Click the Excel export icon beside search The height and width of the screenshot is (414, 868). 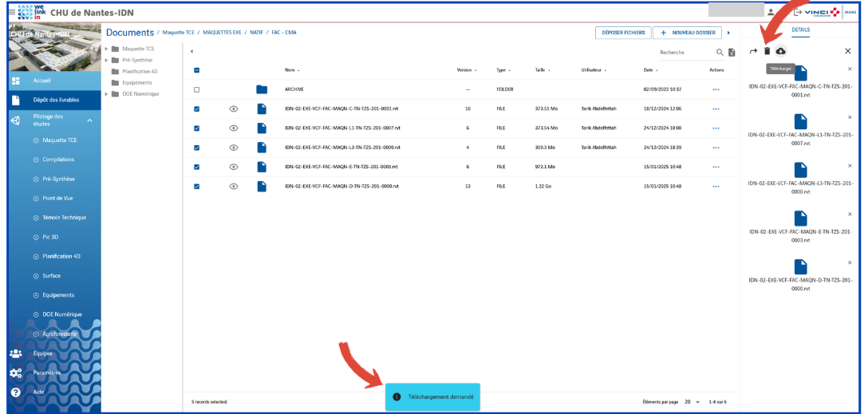coord(732,53)
